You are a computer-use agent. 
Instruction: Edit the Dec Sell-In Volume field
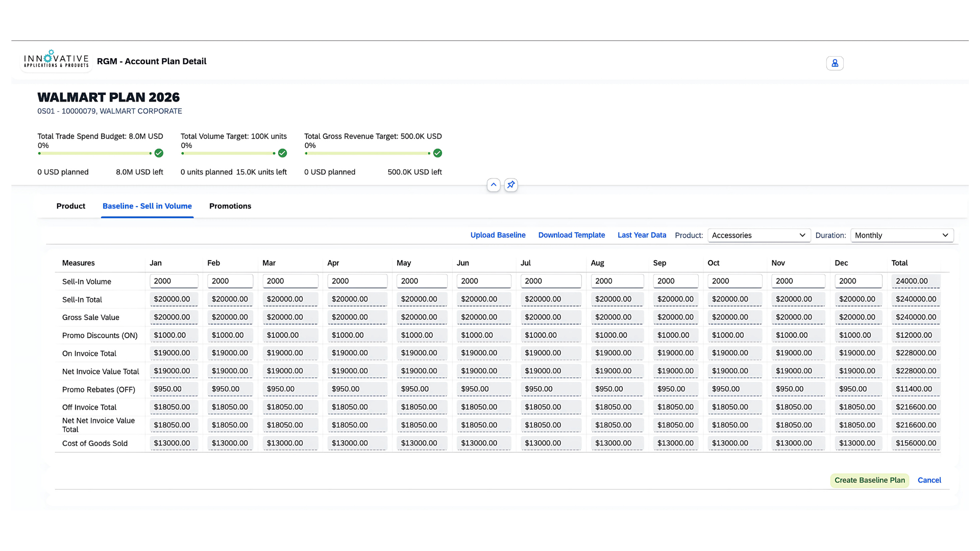(x=858, y=281)
